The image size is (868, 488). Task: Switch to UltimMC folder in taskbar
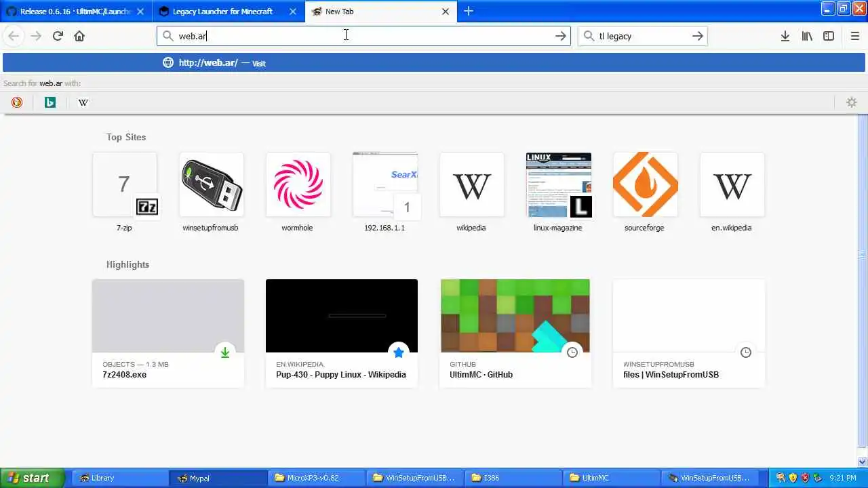tap(611, 478)
